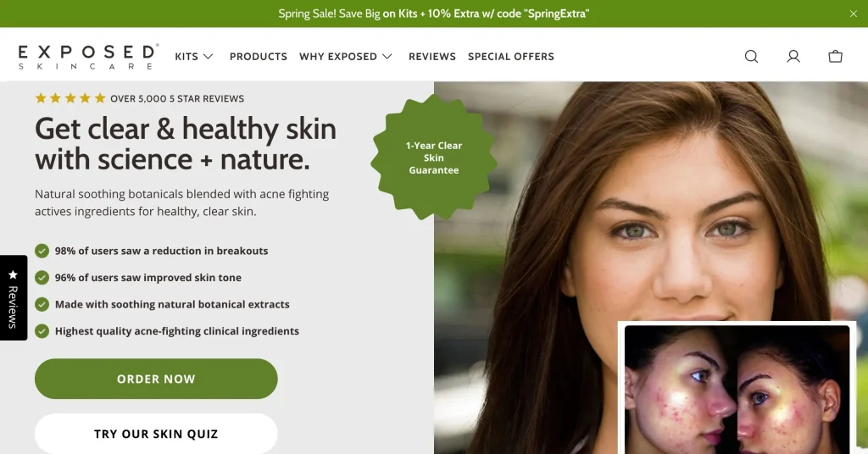Click the 1-Year Clear Skin Guarantee badge
This screenshot has width=868, height=454.
pos(433,158)
